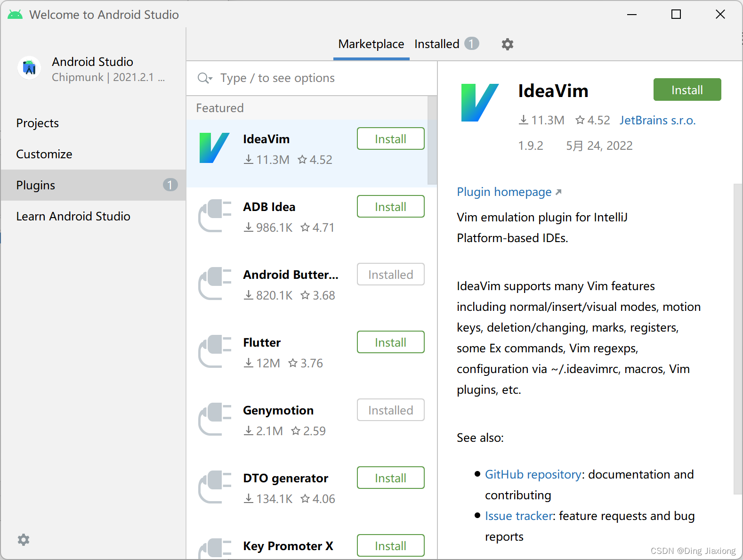743x560 pixels.
Task: Open the GitHub repository link
Action: click(533, 474)
